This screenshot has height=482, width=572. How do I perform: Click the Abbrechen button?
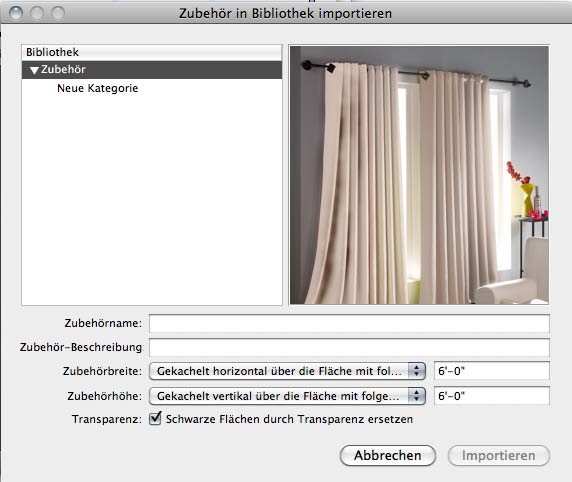tap(388, 455)
